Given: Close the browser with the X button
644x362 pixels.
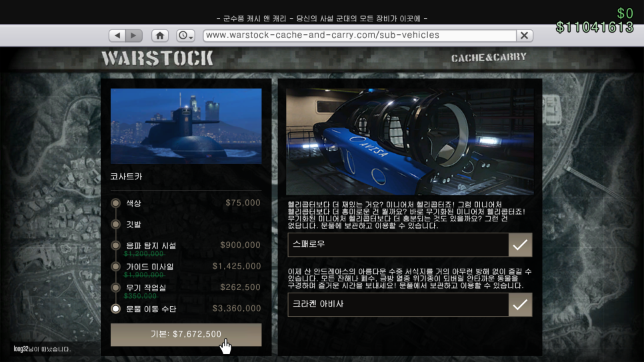Looking at the screenshot, I should pos(525,35).
